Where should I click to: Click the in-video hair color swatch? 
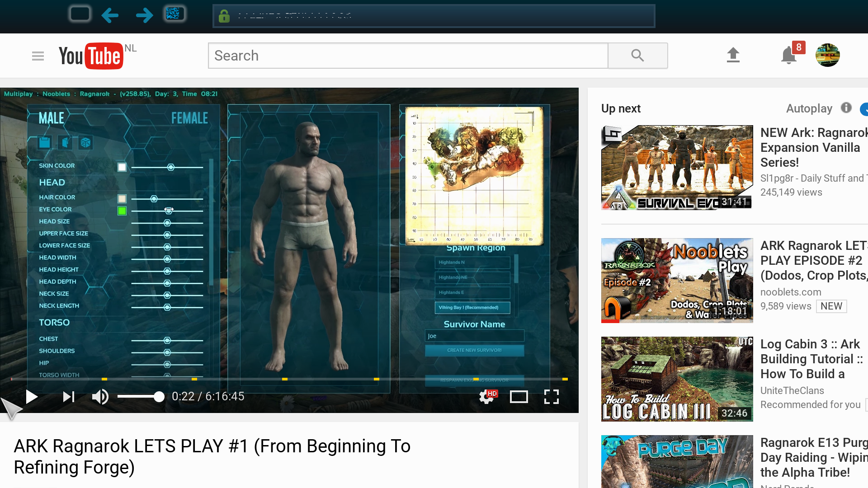pos(122,199)
